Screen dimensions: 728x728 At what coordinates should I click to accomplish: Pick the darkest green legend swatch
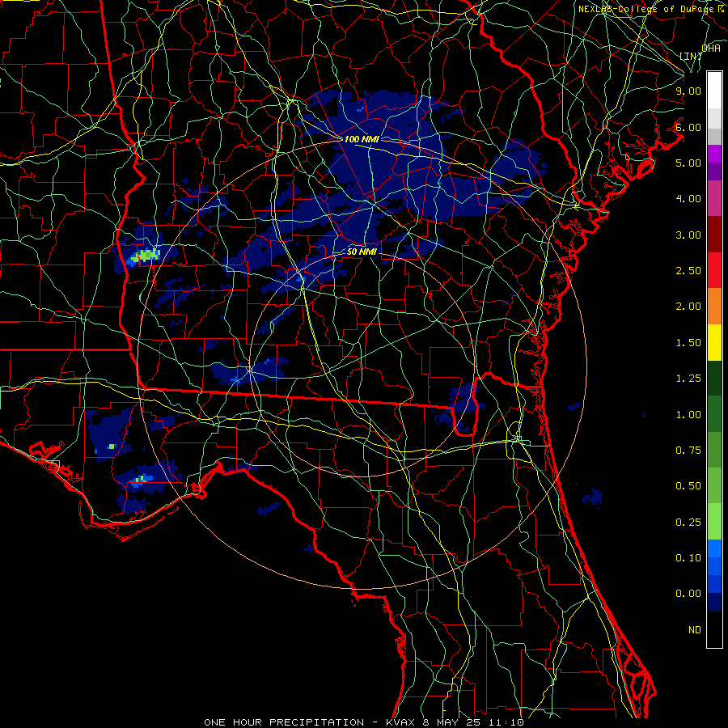point(714,378)
